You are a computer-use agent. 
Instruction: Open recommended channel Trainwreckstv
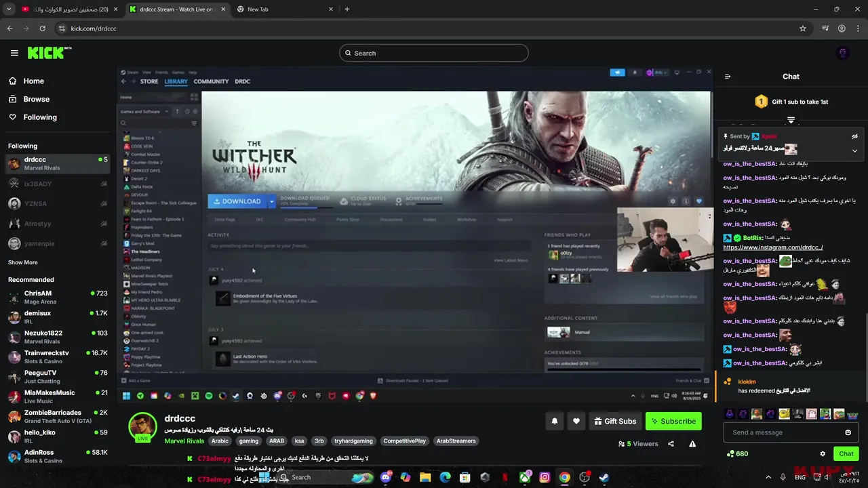57,357
